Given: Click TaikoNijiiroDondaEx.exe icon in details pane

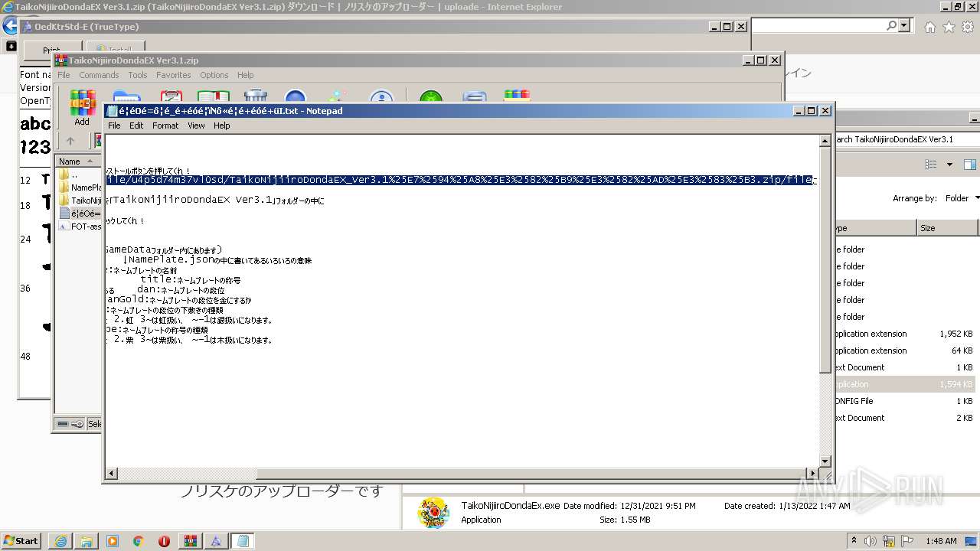Looking at the screenshot, I should tap(433, 513).
